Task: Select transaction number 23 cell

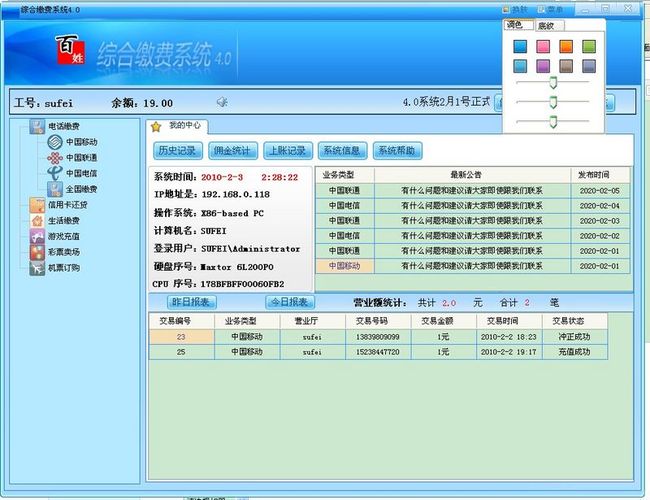Action: [182, 337]
